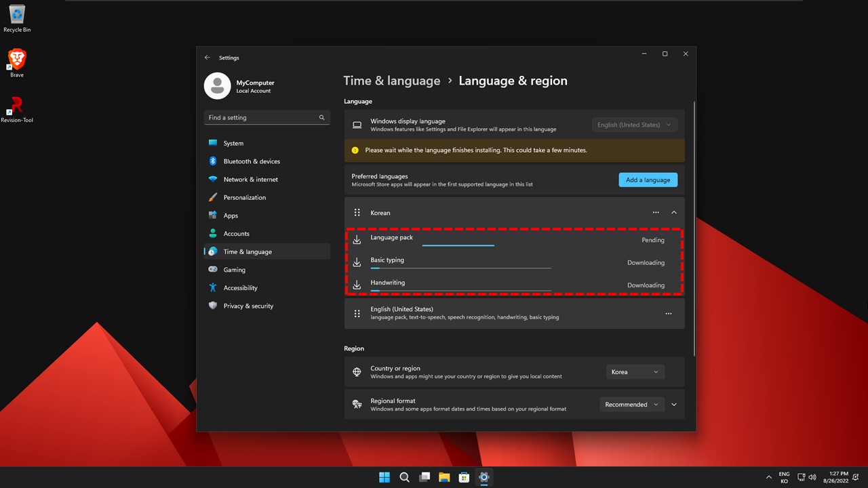
Task: Click the Gaming controller icon
Action: point(213,270)
